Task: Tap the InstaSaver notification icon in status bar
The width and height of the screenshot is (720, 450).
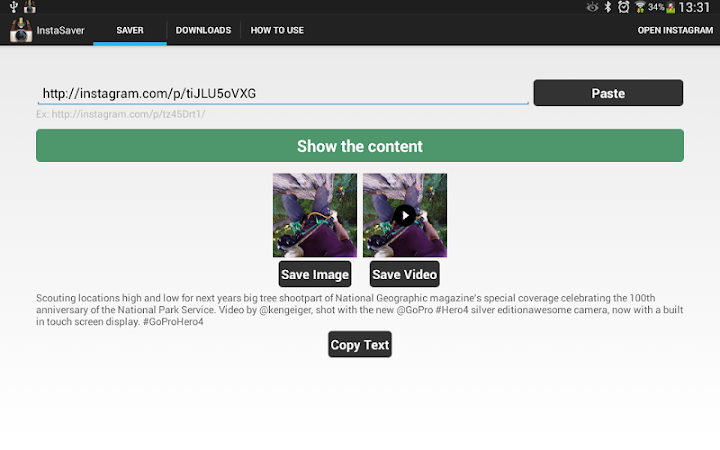Action: click(x=30, y=7)
